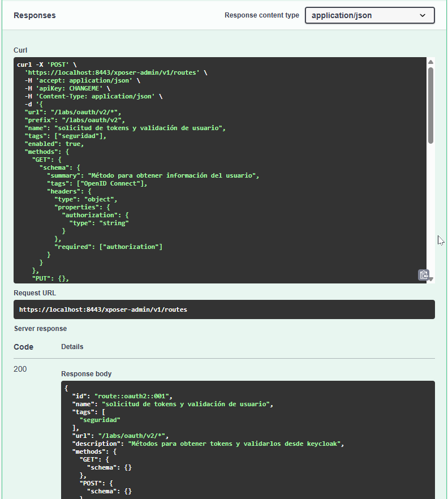Click the Responses section heading
This screenshot has width=448, height=499.
tap(35, 15)
